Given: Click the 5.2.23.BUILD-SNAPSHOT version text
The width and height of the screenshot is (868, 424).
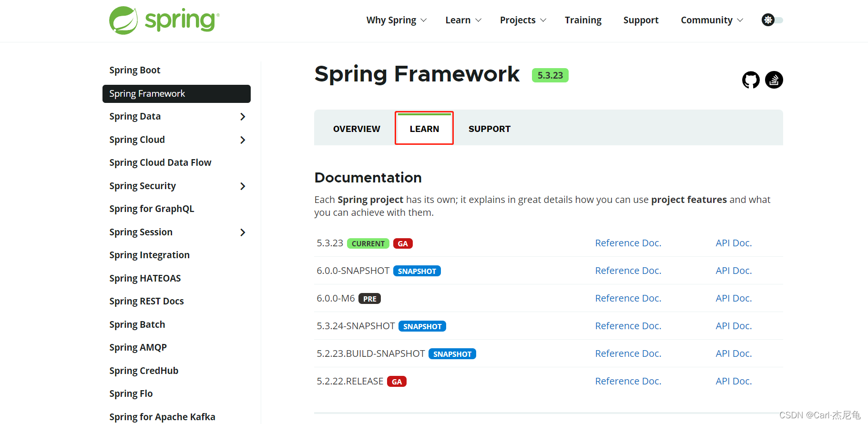Looking at the screenshot, I should 371,353.
